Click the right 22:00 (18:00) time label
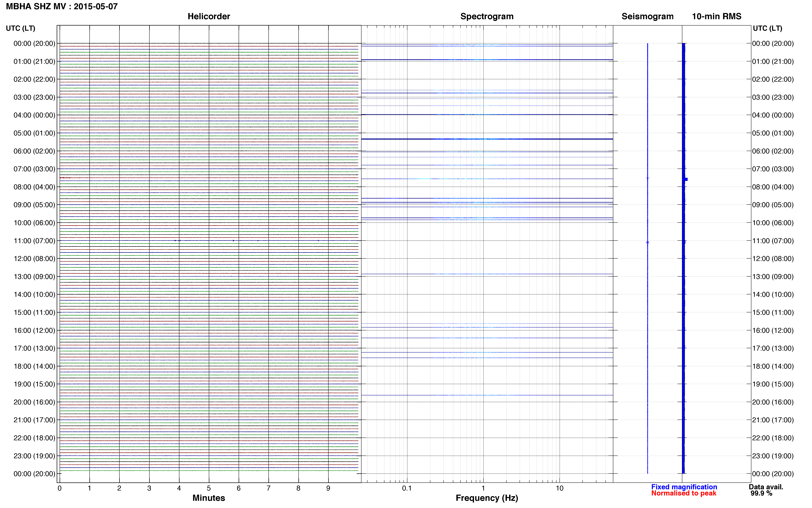 coord(773,438)
